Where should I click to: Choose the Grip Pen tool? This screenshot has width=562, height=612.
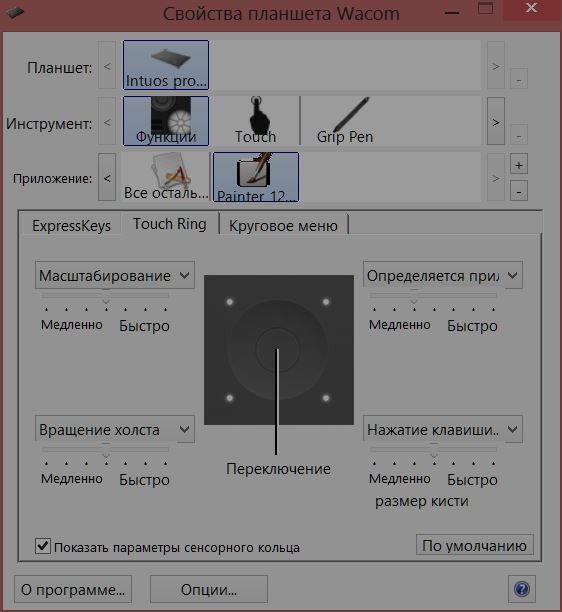(x=345, y=121)
